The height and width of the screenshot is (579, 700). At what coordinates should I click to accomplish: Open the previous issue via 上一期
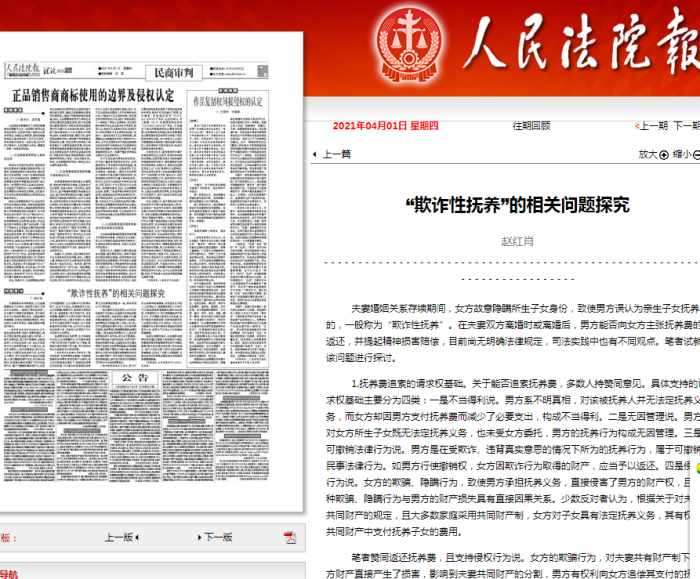651,126
